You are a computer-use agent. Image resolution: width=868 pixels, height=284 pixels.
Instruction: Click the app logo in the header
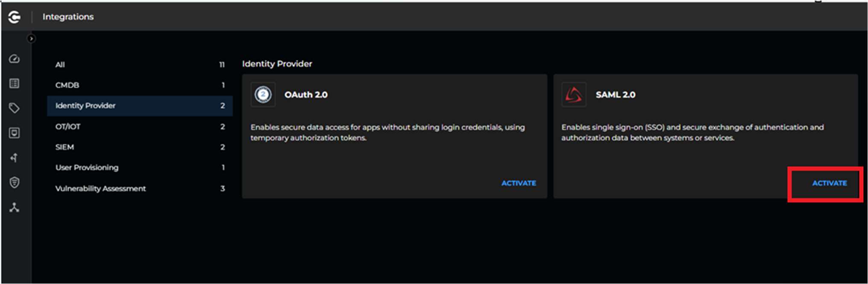click(x=14, y=17)
